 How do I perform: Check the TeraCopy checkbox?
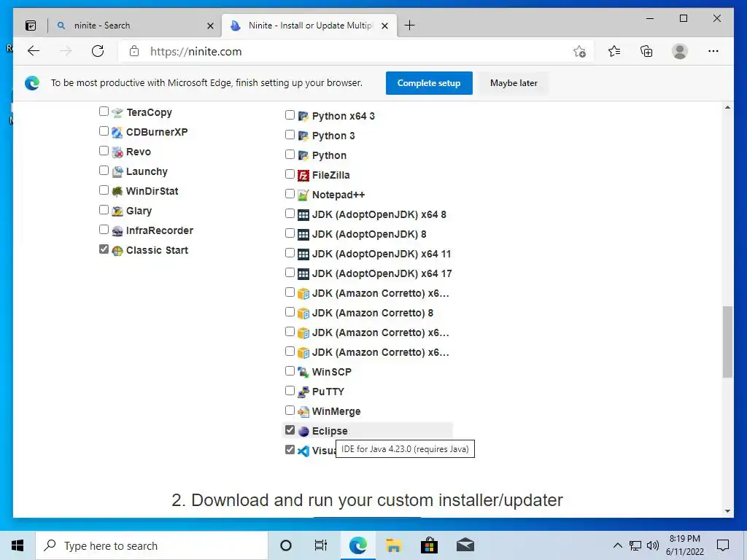click(104, 111)
